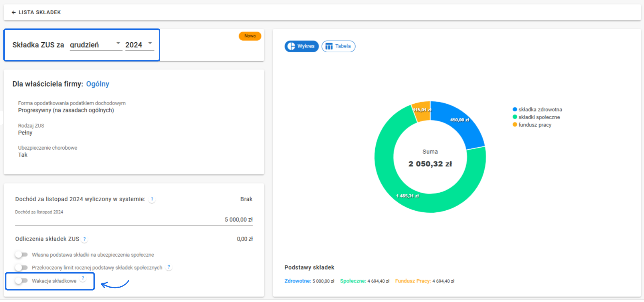Toggle Przekroczony limit roczny podstawy switch

click(x=21, y=267)
